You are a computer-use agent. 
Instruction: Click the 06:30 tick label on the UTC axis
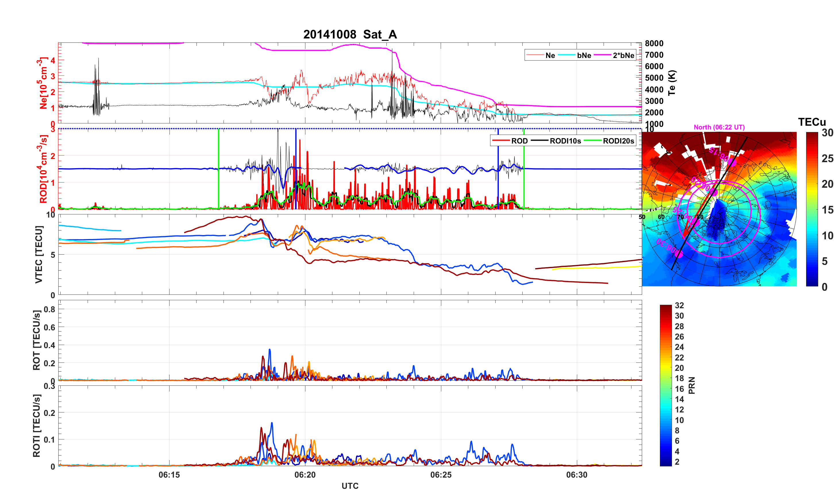pyautogui.click(x=576, y=475)
